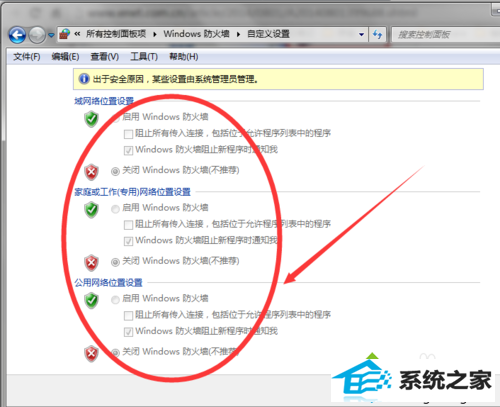500x407 pixels.
Task: Expand arrow after 所有控制面板项 breadcrumb
Action: pyautogui.click(x=155, y=34)
